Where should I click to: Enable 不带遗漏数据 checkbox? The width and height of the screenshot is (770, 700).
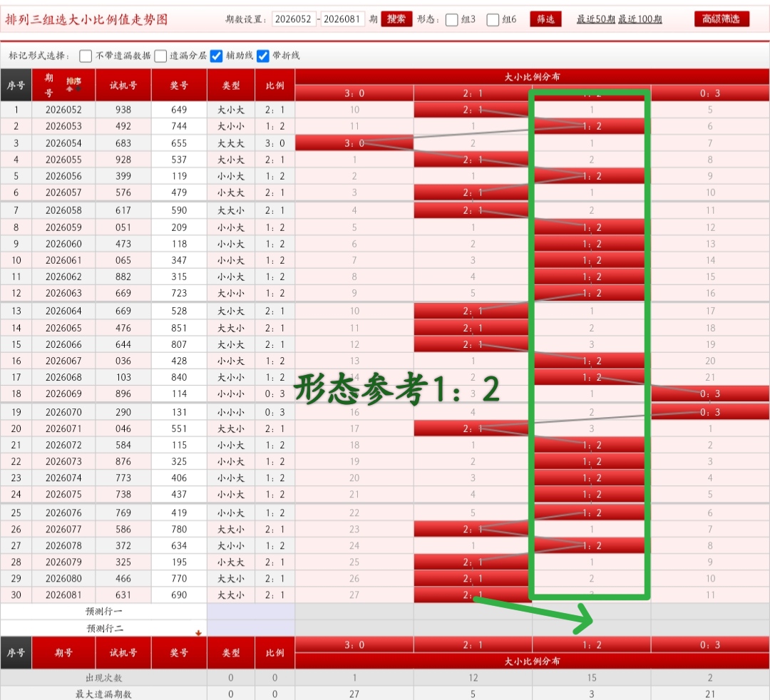[x=86, y=56]
